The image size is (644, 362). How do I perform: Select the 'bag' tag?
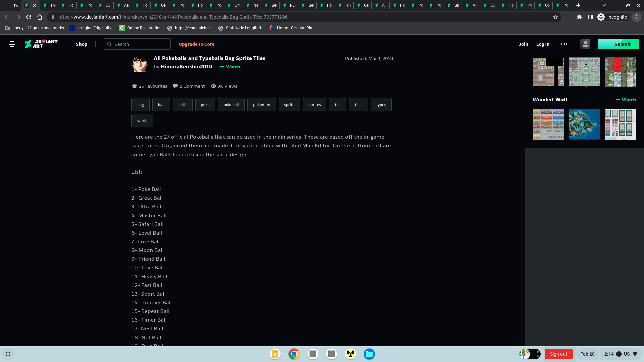coord(141,105)
